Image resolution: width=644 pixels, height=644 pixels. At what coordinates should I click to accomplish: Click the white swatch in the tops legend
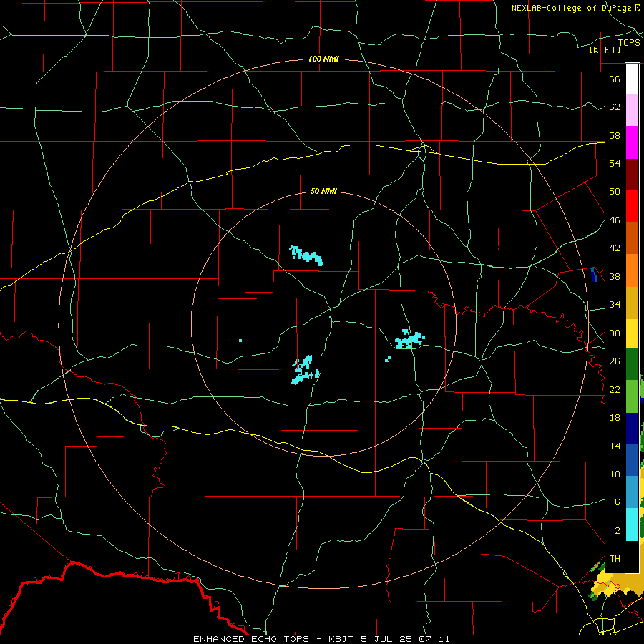click(632, 79)
